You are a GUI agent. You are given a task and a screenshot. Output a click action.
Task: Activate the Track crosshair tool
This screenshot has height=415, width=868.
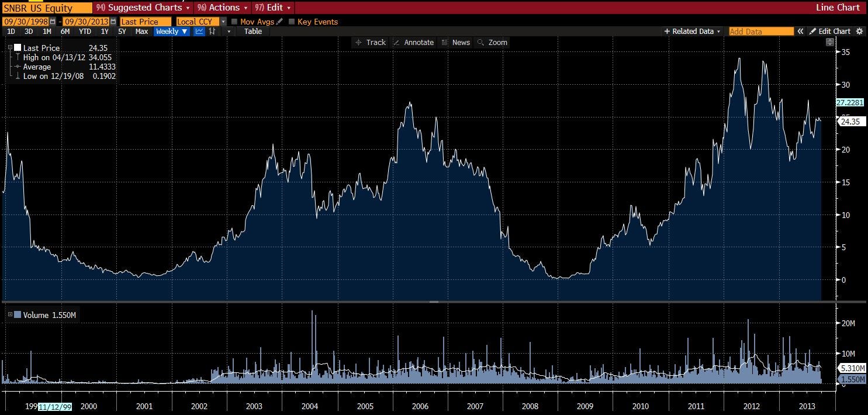click(x=371, y=42)
